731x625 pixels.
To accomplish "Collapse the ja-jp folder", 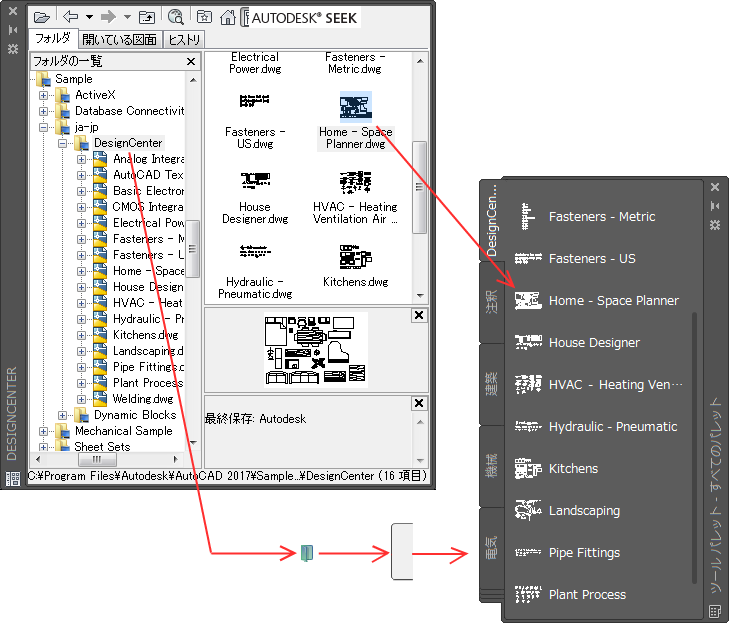I will (43, 127).
